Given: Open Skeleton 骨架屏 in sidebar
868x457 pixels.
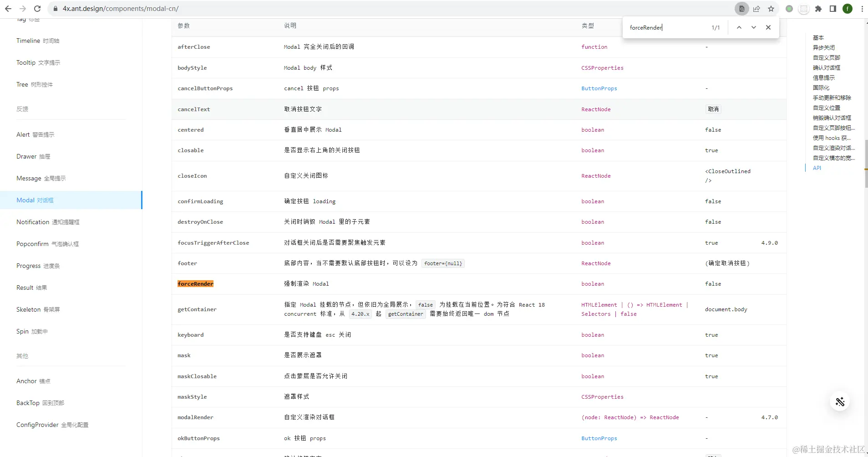Looking at the screenshot, I should pyautogui.click(x=38, y=309).
